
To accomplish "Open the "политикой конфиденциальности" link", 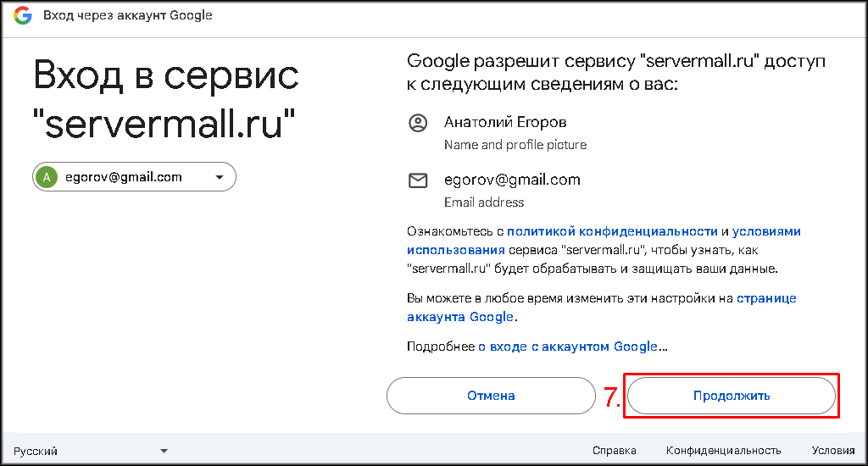I will pyautogui.click(x=612, y=231).
